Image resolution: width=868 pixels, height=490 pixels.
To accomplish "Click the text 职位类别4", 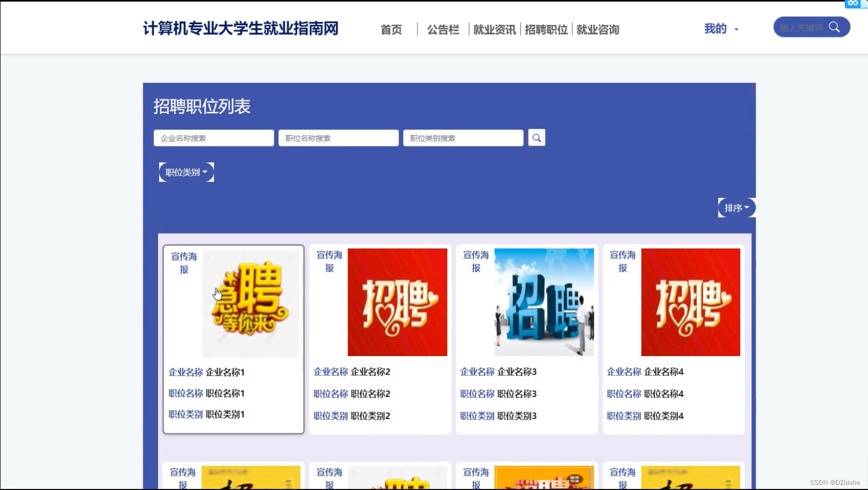I will click(664, 416).
